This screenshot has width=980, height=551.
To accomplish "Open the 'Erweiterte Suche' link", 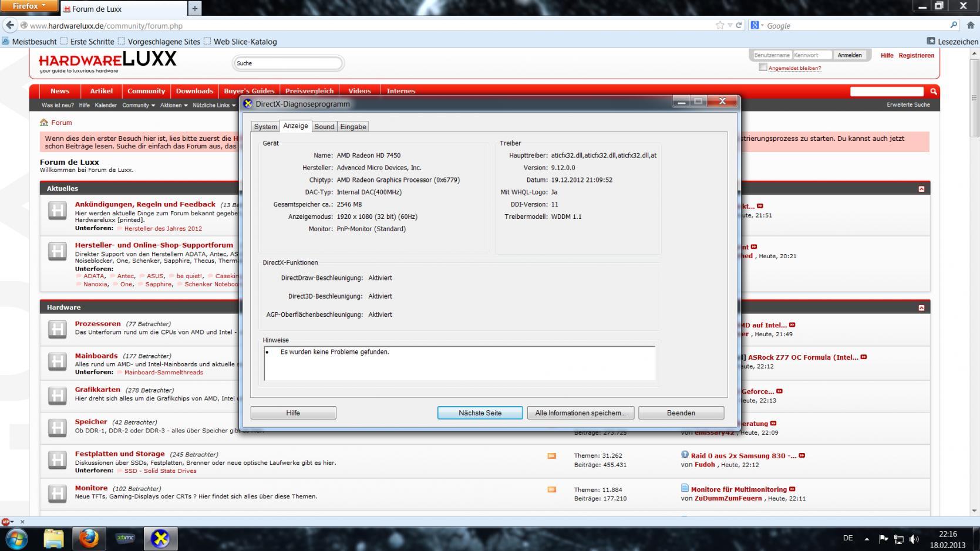I will pos(908,105).
